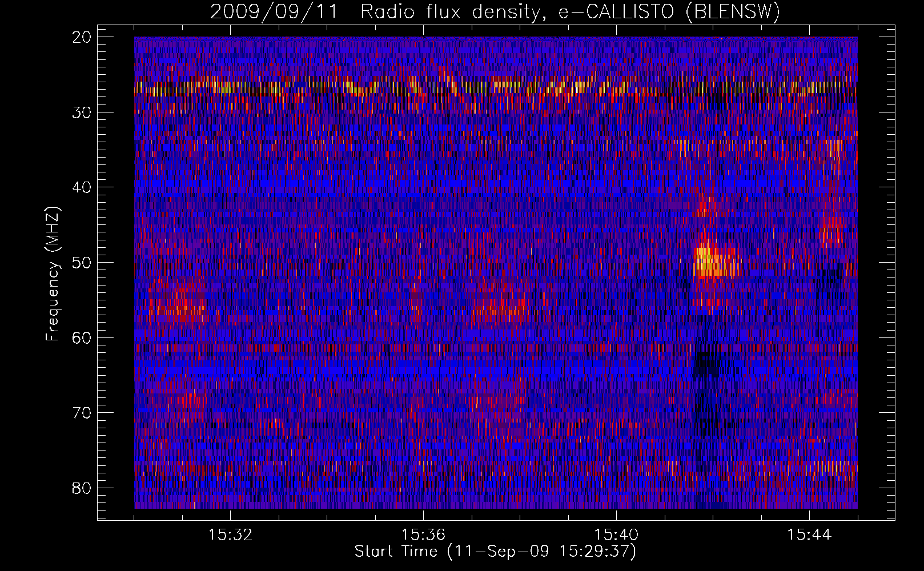
Task: Click the red burst near 15:44 at 46 MHz
Action: point(831,233)
